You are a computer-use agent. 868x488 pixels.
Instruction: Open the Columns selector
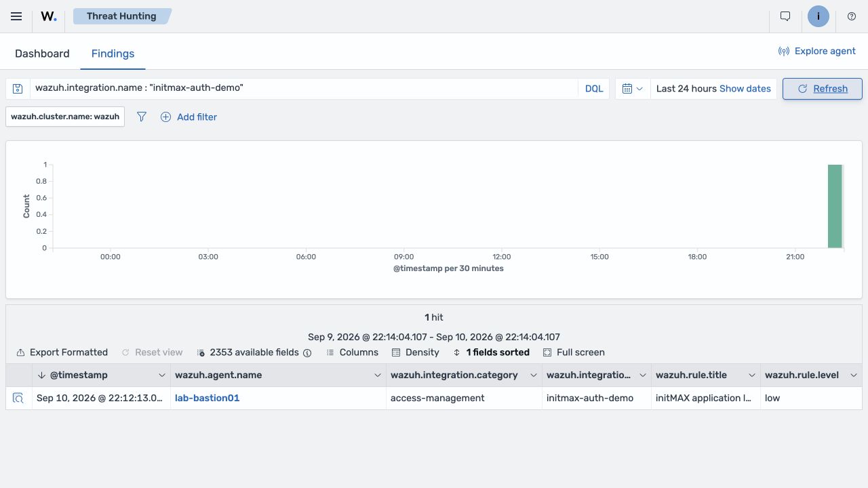point(352,352)
